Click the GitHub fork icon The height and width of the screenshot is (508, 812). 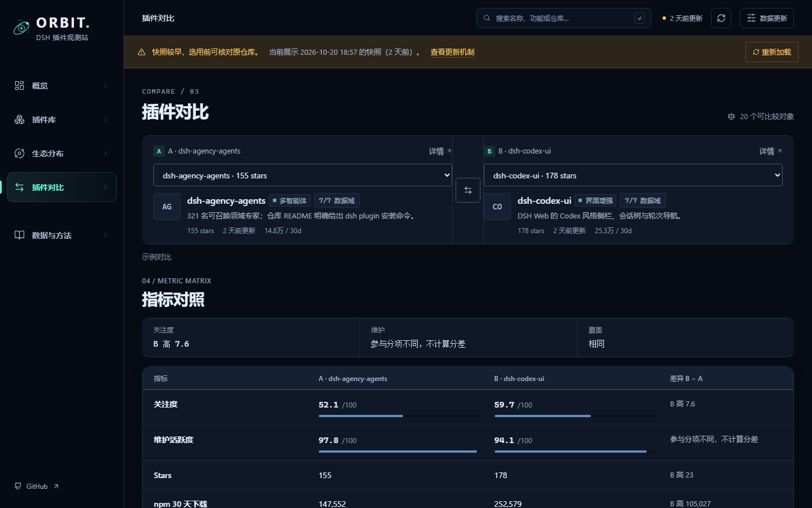(x=18, y=486)
